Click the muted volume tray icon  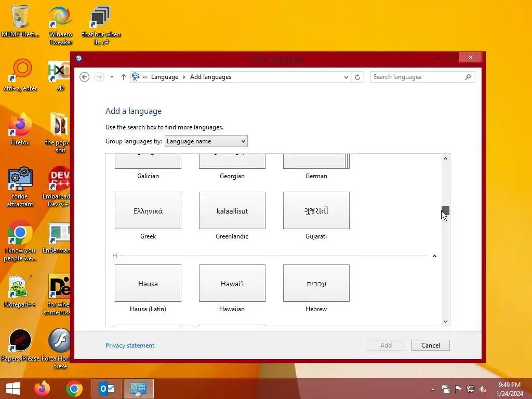tap(483, 389)
